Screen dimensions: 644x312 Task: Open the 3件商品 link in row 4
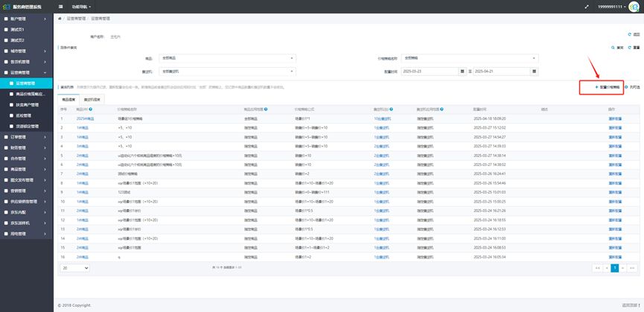pos(82,146)
